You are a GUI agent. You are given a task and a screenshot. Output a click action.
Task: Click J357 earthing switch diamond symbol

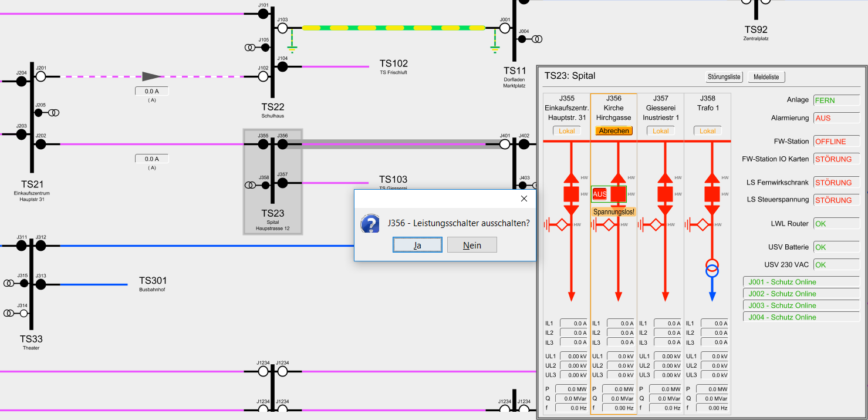pyautogui.click(x=655, y=224)
